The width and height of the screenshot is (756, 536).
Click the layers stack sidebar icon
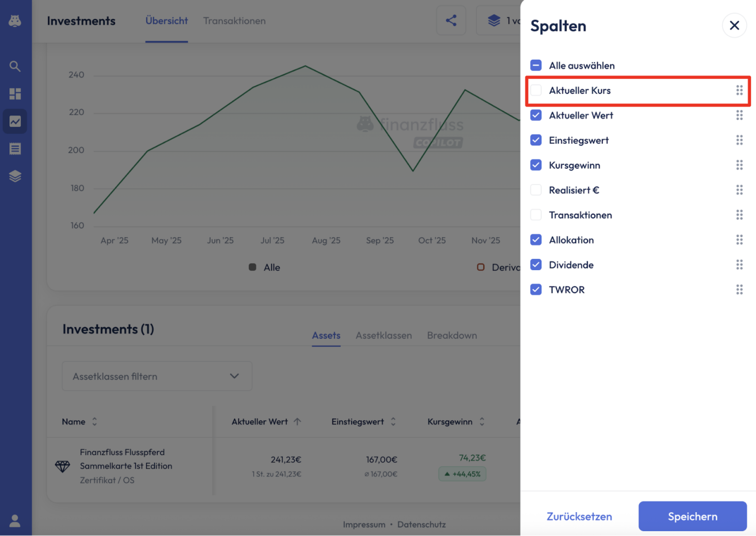pos(15,176)
